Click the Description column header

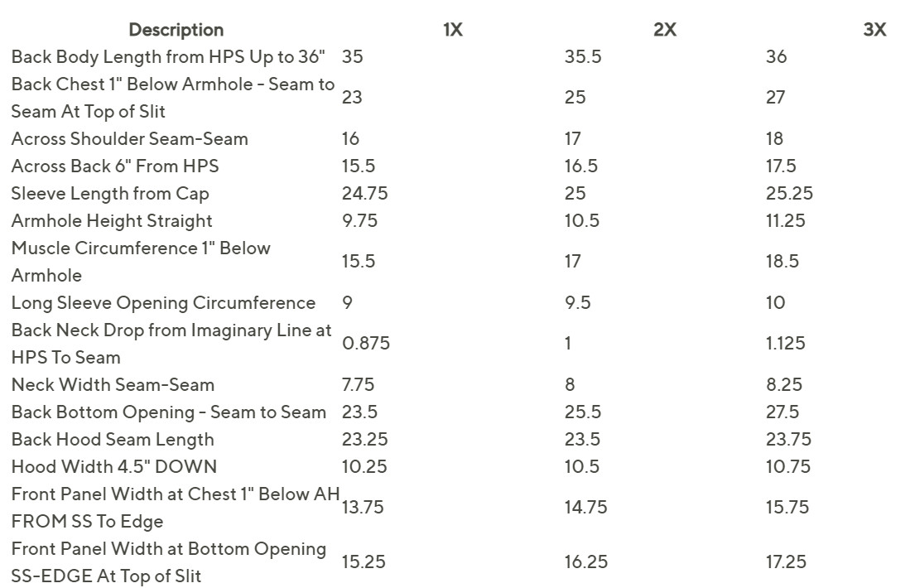176,30
